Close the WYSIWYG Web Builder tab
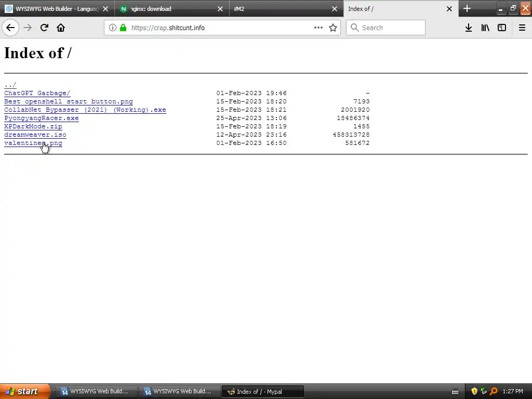The width and height of the screenshot is (532, 399). click(105, 9)
